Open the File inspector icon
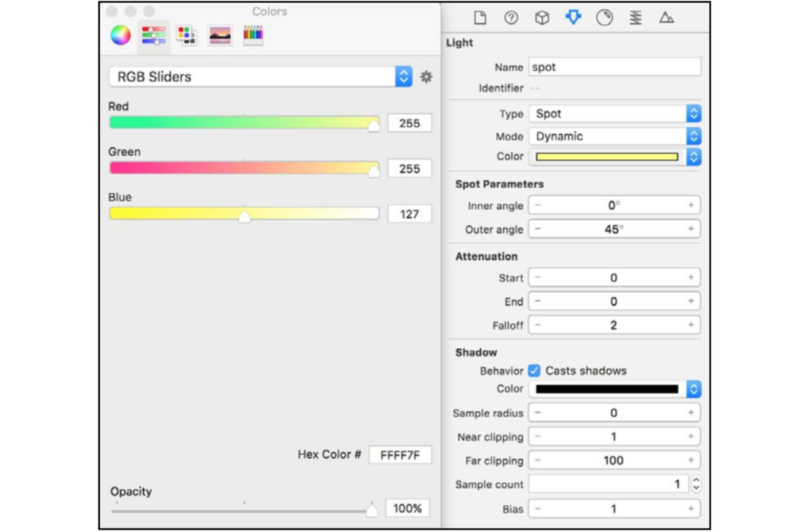Viewport: 791px width, 532px height. [x=480, y=18]
